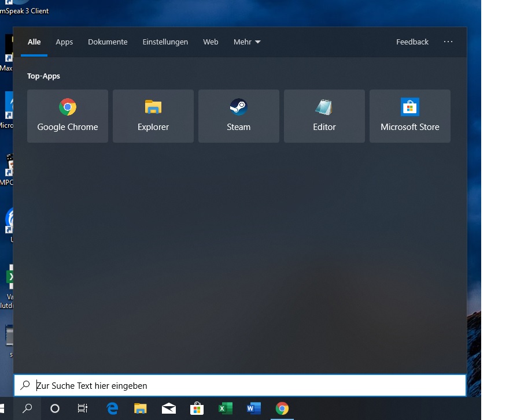Image resolution: width=513 pixels, height=420 pixels.
Task: Launch Excel from the taskbar
Action: 226,408
